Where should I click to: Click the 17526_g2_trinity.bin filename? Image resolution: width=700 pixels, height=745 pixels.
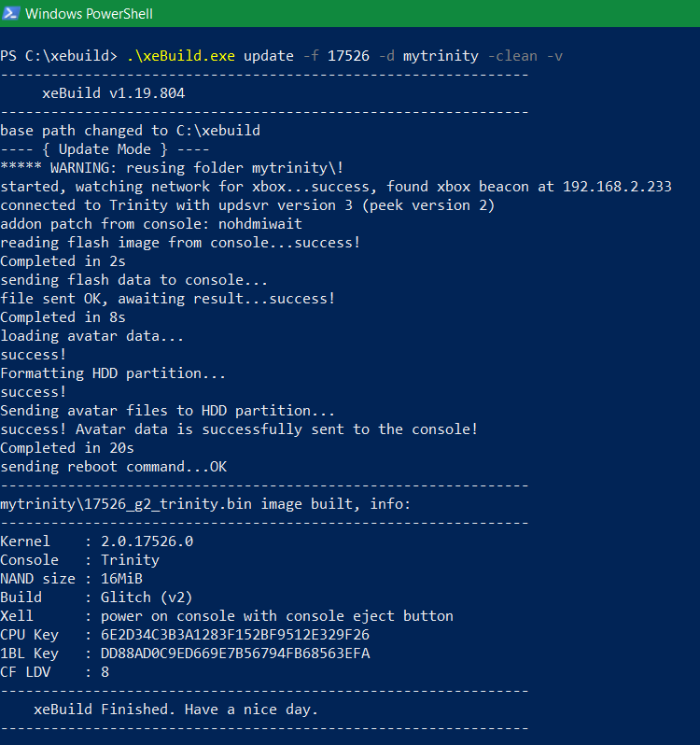(168, 504)
